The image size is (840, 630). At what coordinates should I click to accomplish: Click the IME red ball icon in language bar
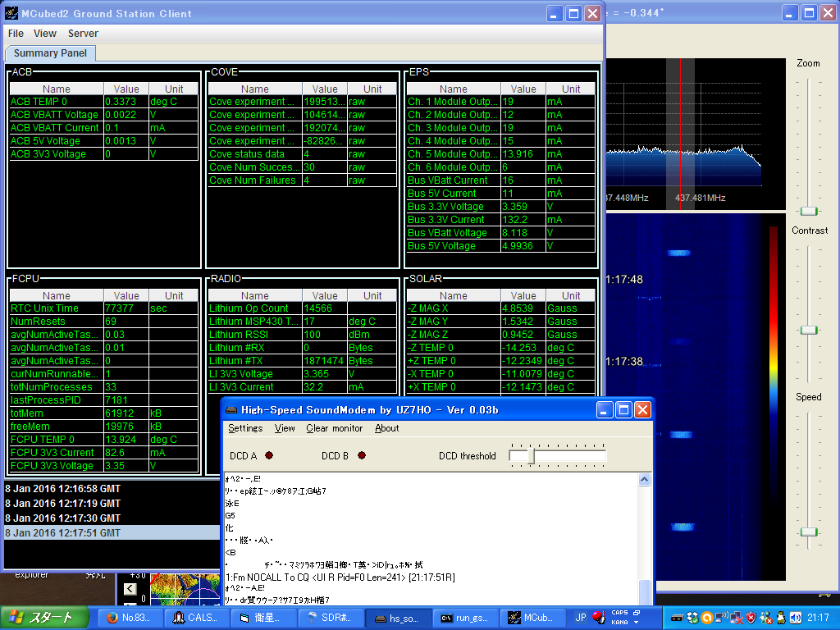point(599,617)
